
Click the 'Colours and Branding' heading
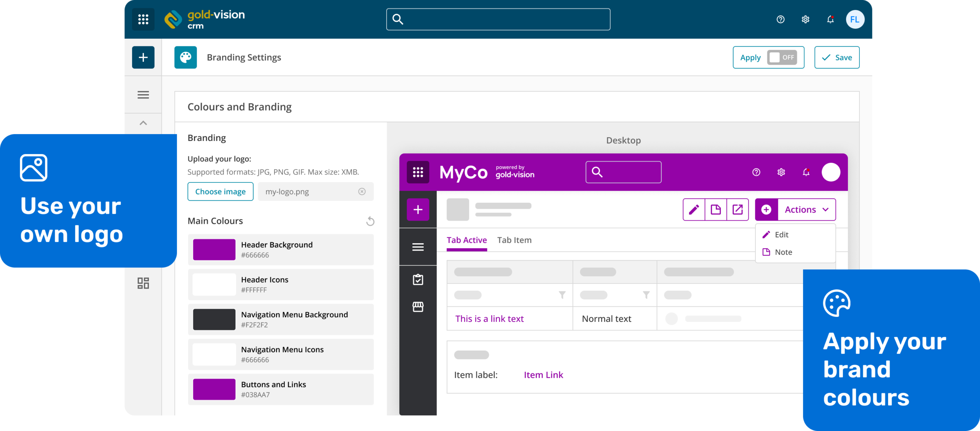pyautogui.click(x=240, y=107)
